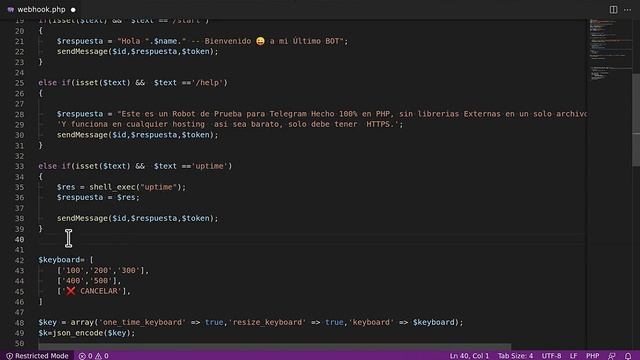
Task: Click the emoji in line 21 string
Action: coord(260,41)
